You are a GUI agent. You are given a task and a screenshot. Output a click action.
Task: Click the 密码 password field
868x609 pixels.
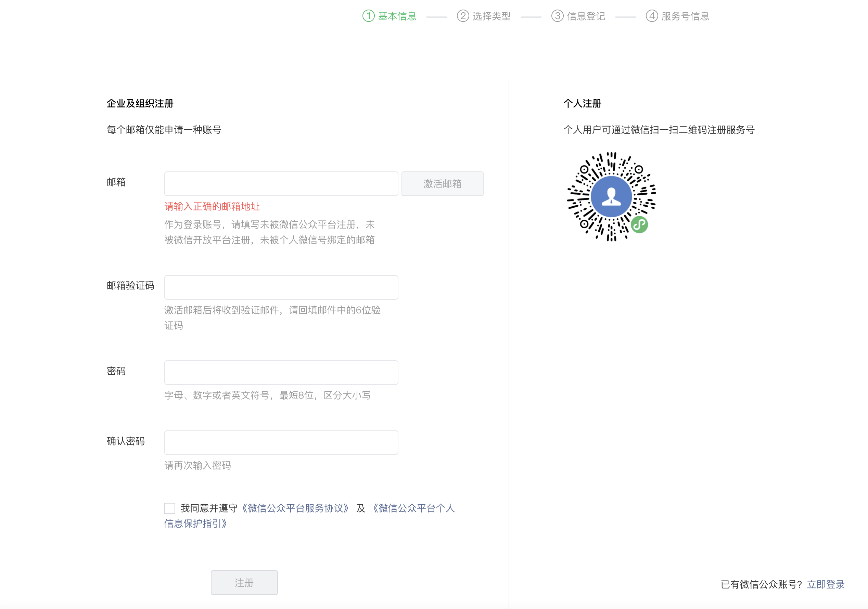(x=281, y=373)
